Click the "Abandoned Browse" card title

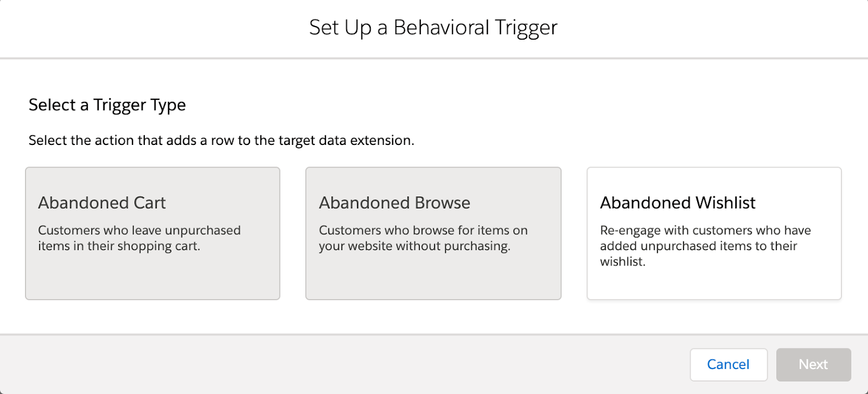tap(394, 202)
